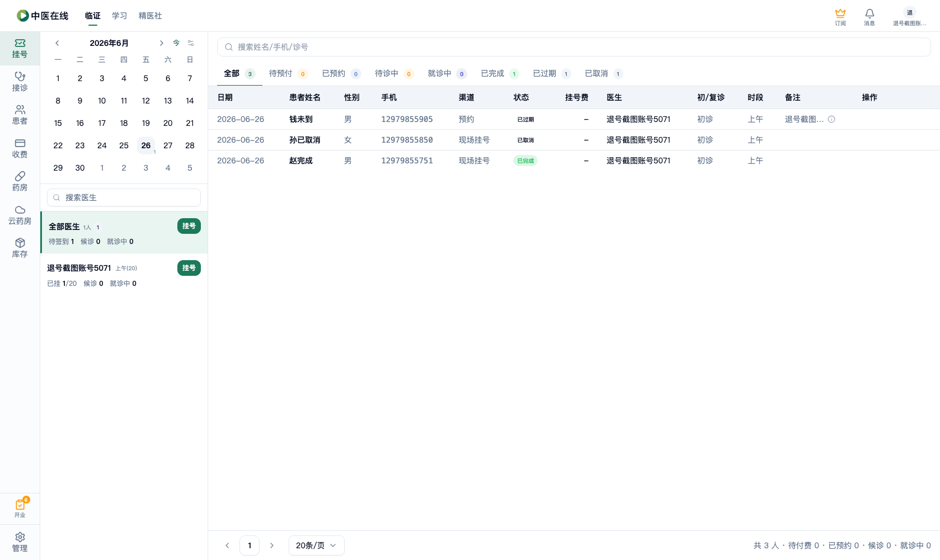The height and width of the screenshot is (560, 940).
Task: Open the 接诊 consultation sidebar section
Action: (x=20, y=82)
